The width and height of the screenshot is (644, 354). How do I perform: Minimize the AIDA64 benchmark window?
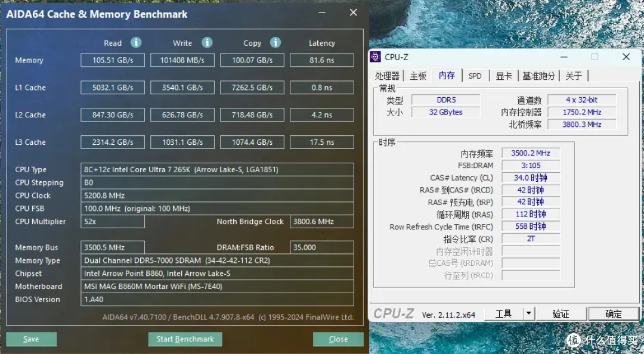tap(322, 13)
